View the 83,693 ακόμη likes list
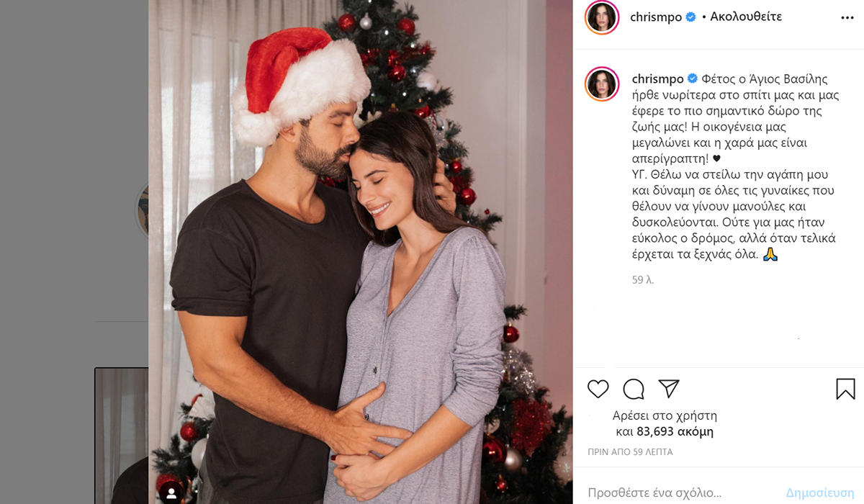 (x=675, y=432)
